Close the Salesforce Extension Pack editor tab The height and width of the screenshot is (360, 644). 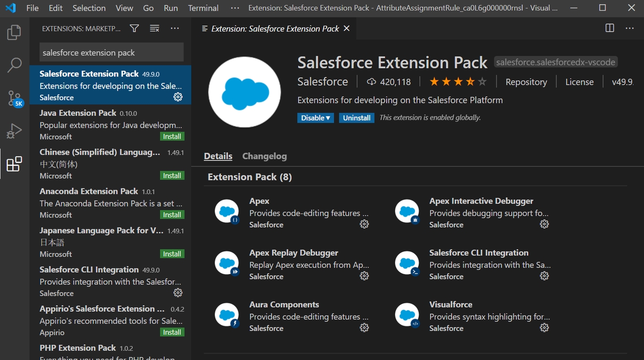pos(347,29)
